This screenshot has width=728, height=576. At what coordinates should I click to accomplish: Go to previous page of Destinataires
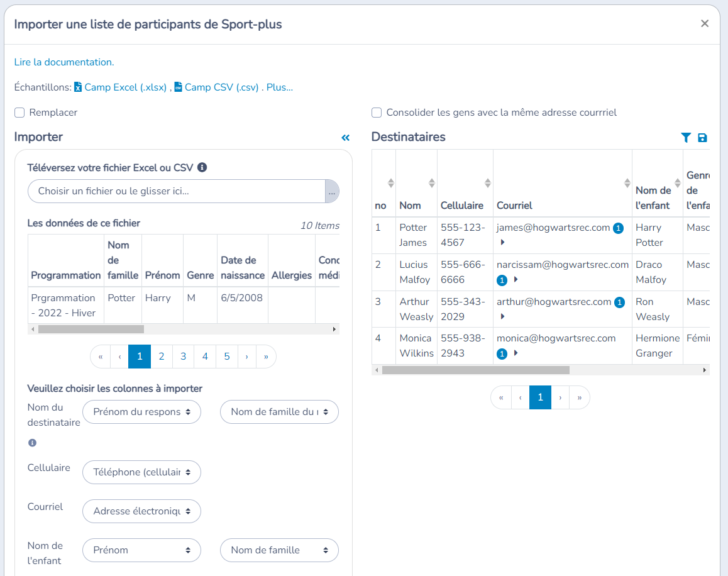(521, 397)
